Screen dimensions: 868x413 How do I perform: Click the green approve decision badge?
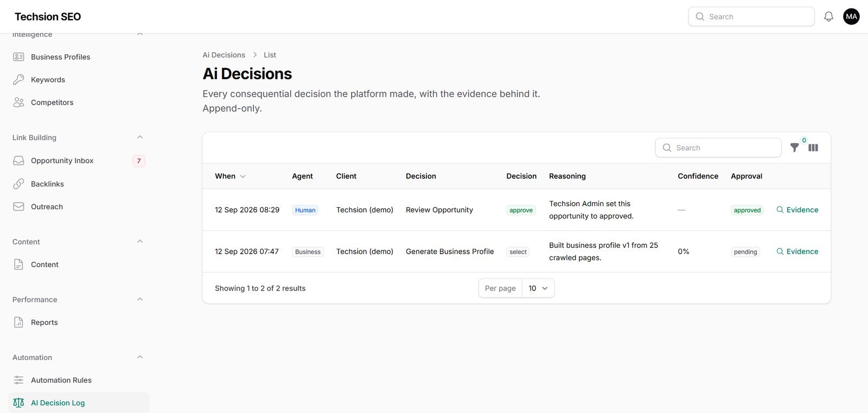521,210
